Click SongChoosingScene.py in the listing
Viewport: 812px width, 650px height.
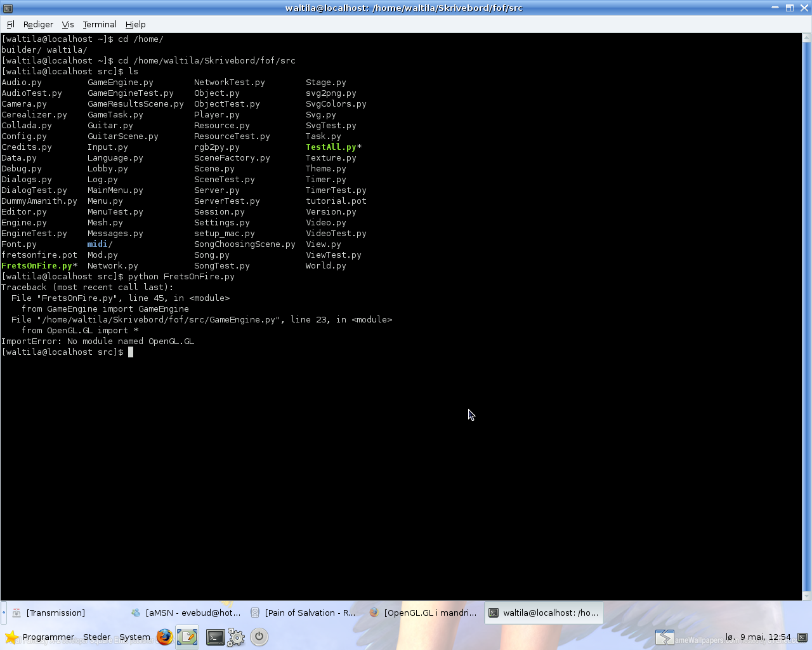pos(245,244)
